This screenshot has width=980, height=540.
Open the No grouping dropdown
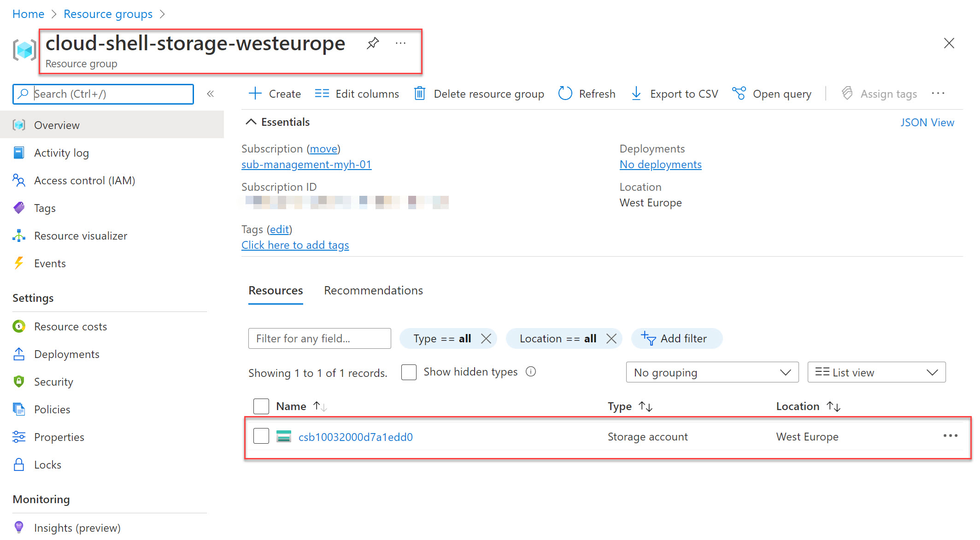(x=712, y=372)
